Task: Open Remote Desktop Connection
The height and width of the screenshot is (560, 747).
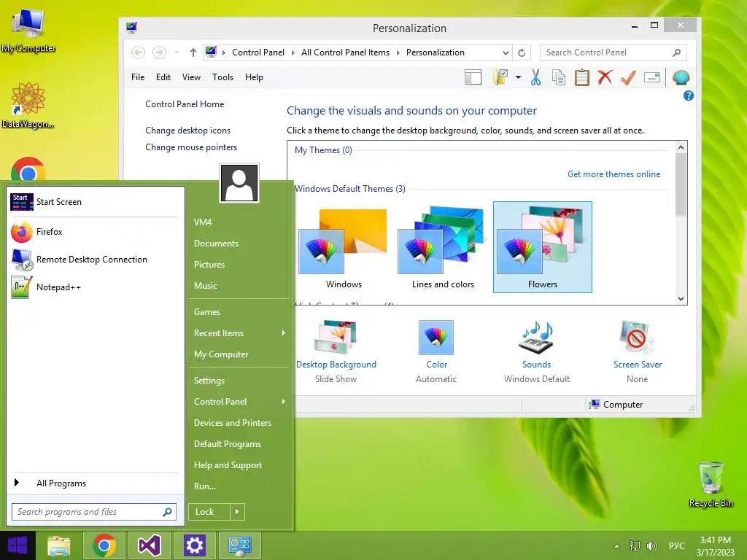Action: pyautogui.click(x=94, y=260)
